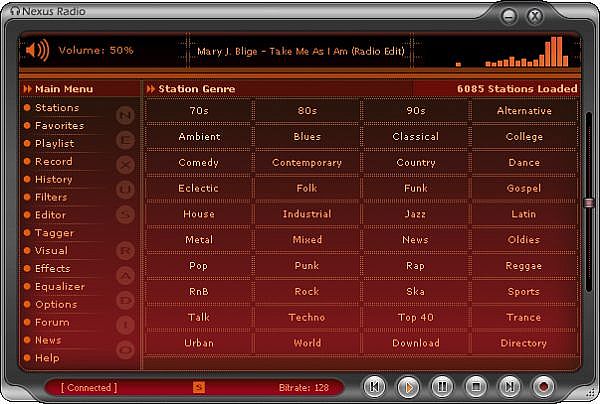600x404 pixels.
Task: Click the spectrum visualizer bars
Action: pos(512,52)
